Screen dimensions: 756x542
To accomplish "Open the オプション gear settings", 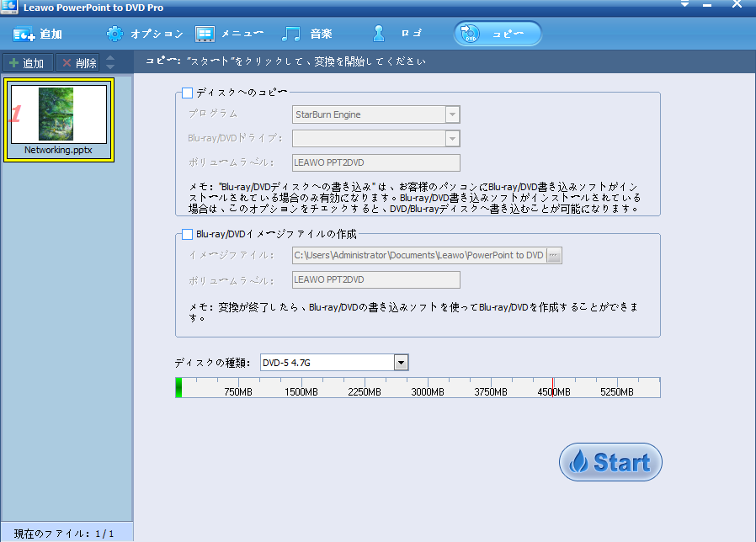I will [x=144, y=34].
